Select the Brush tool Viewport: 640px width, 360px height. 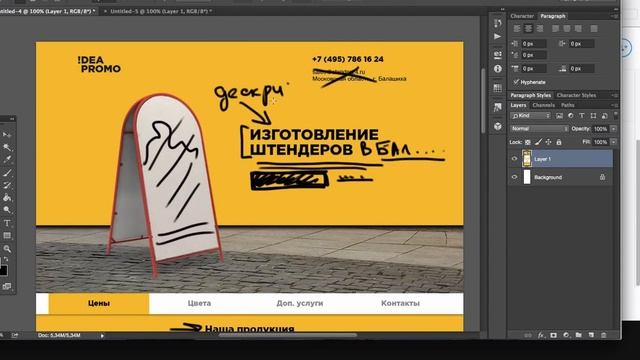[7, 173]
